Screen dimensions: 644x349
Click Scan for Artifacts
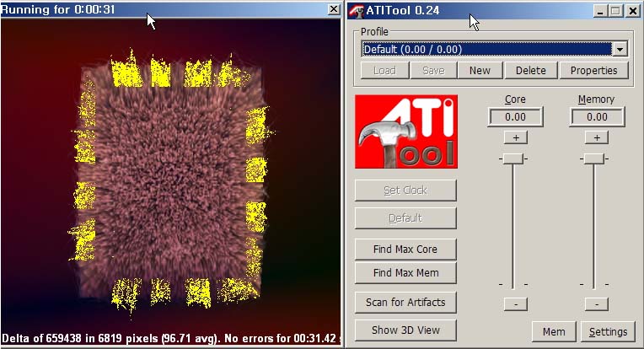[x=405, y=303]
